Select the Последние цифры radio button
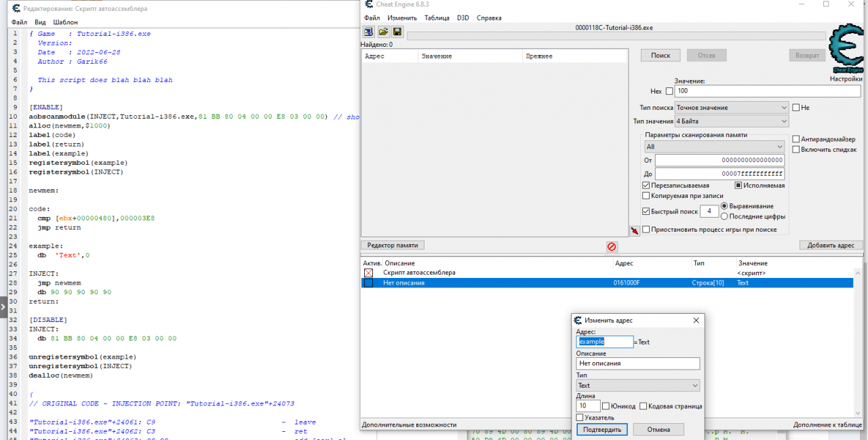868x440 pixels. pos(724,216)
